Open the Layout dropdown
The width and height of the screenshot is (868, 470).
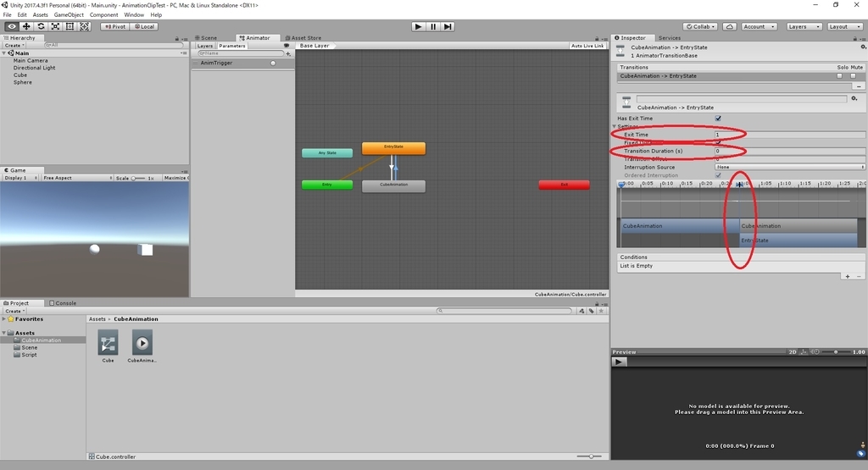845,26
